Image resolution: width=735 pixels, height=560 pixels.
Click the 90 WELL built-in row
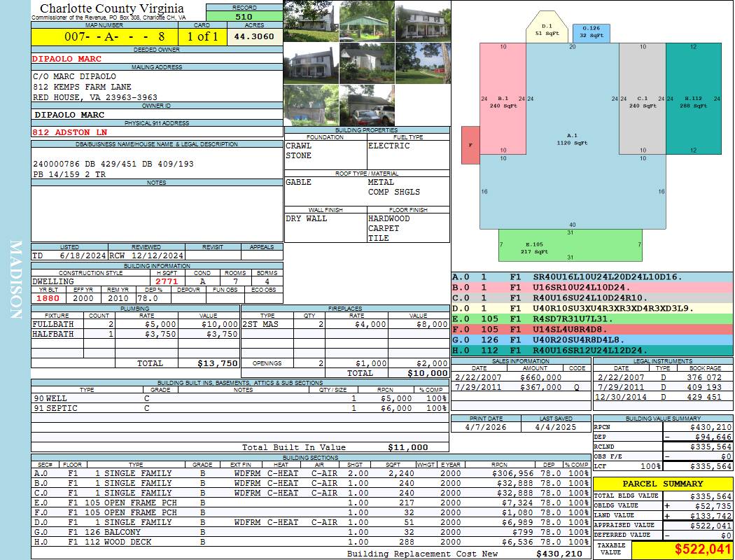(x=240, y=398)
